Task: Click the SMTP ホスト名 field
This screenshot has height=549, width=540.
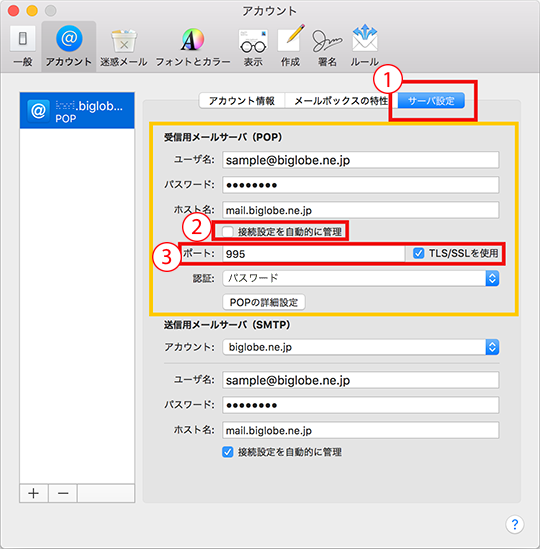Action: pos(361,430)
